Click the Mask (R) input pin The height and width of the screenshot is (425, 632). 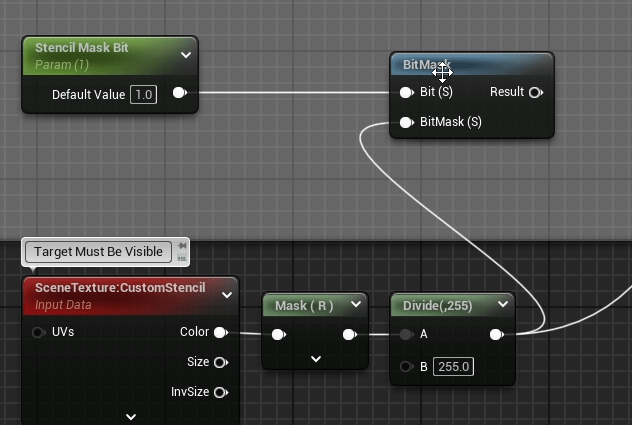(x=279, y=334)
